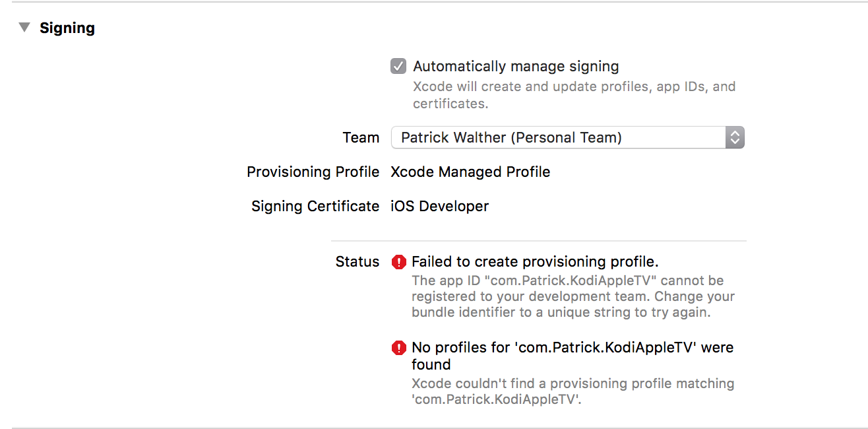Click the Signing Certificate label
The height and width of the screenshot is (429, 868).
coord(315,207)
